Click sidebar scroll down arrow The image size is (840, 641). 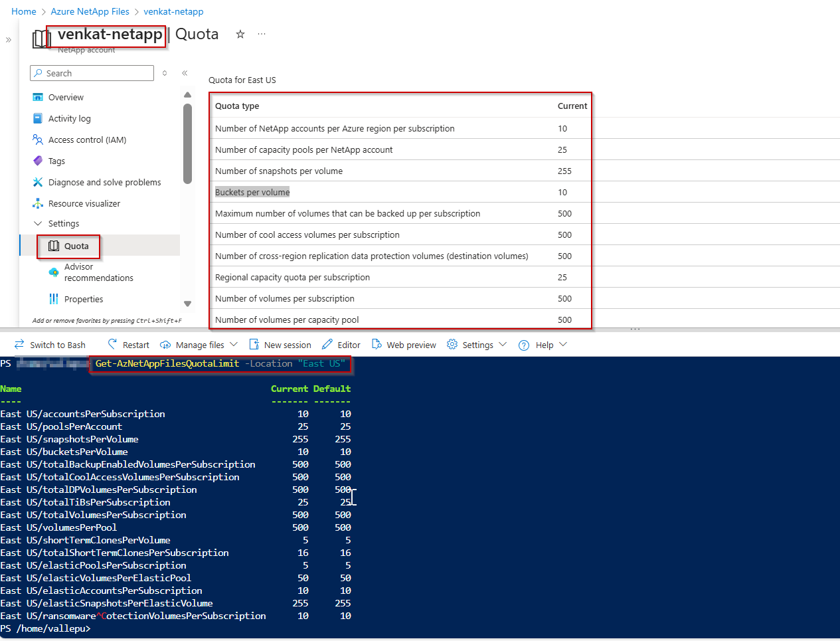click(x=187, y=304)
